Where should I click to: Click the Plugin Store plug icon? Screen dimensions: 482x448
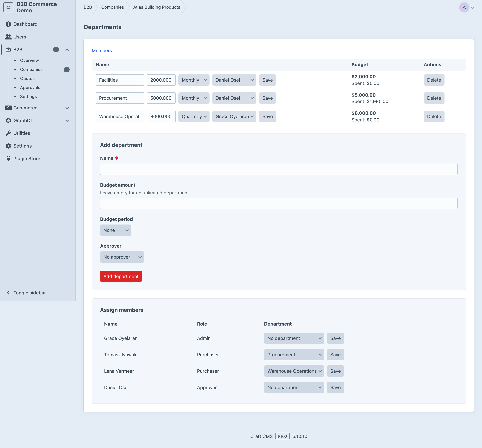coord(8,159)
